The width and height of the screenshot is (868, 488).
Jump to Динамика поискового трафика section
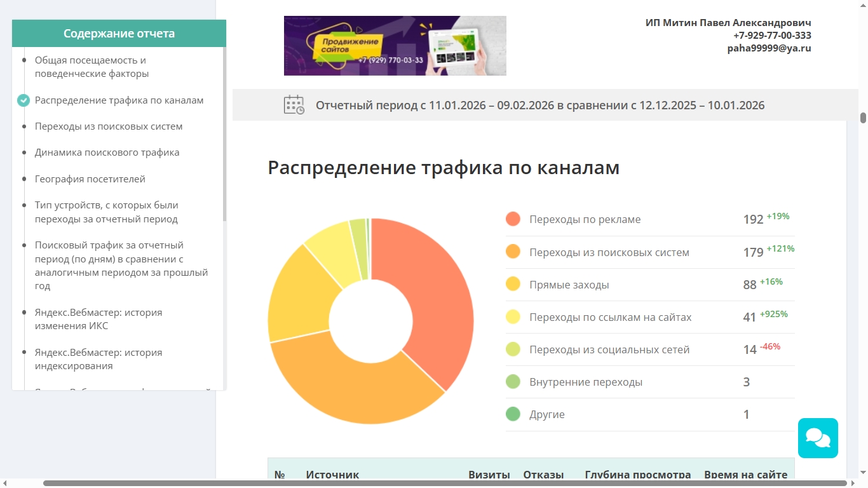click(x=107, y=152)
